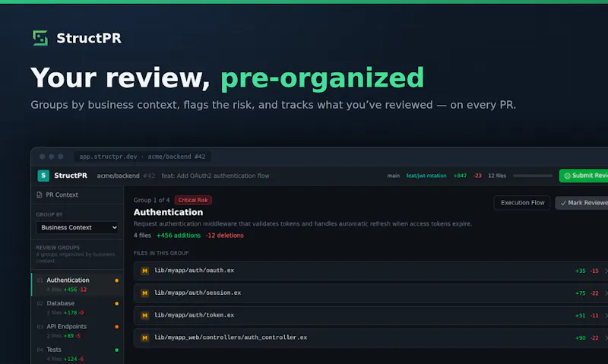Click the Submit Review button
Screen dimensions: 608x364
tap(584, 176)
